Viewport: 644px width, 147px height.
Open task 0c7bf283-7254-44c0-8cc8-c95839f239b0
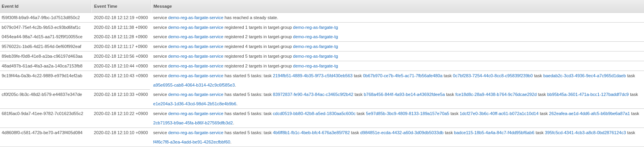click(493, 76)
